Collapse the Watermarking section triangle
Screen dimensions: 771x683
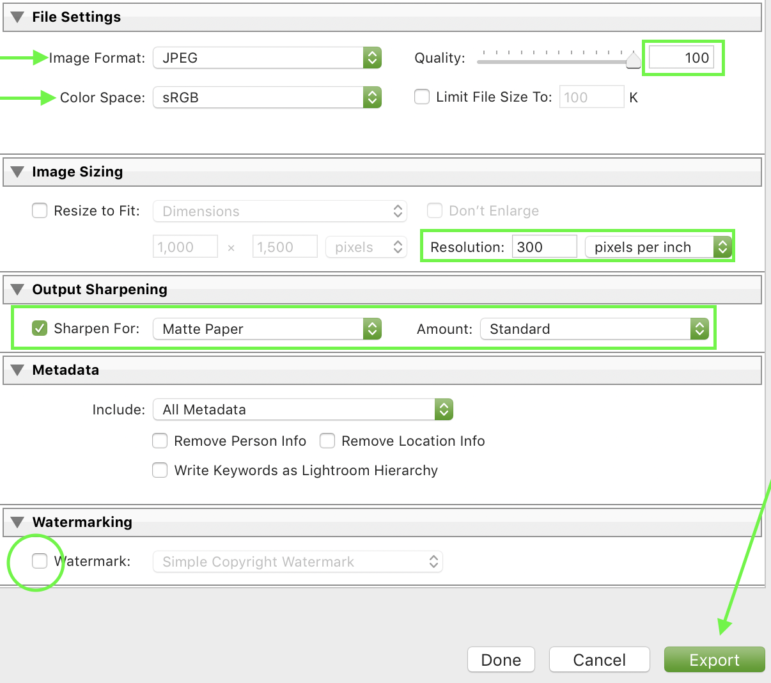16,522
